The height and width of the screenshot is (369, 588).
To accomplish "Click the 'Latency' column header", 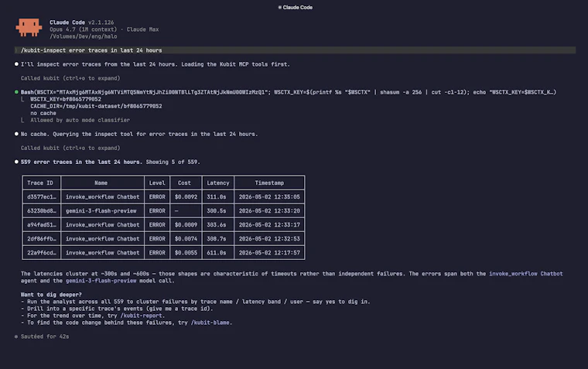I will [218, 183].
